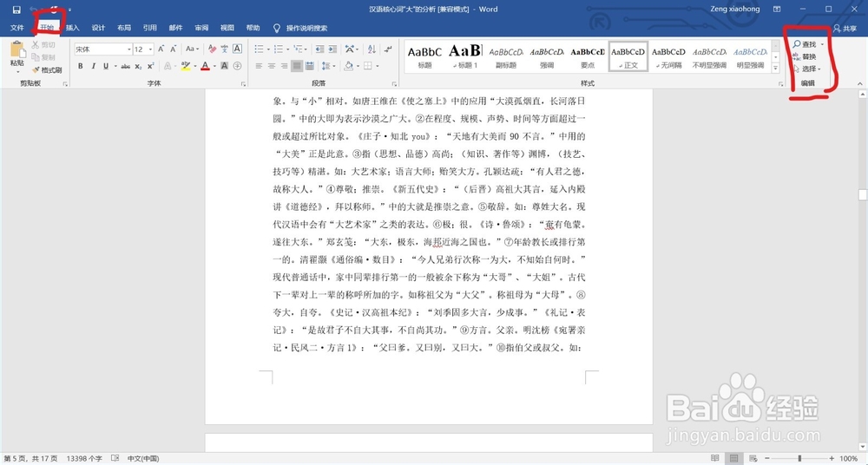This screenshot has width=868, height=465.
Task: Show or hide paragraph marks
Action: pyautogui.click(x=388, y=49)
